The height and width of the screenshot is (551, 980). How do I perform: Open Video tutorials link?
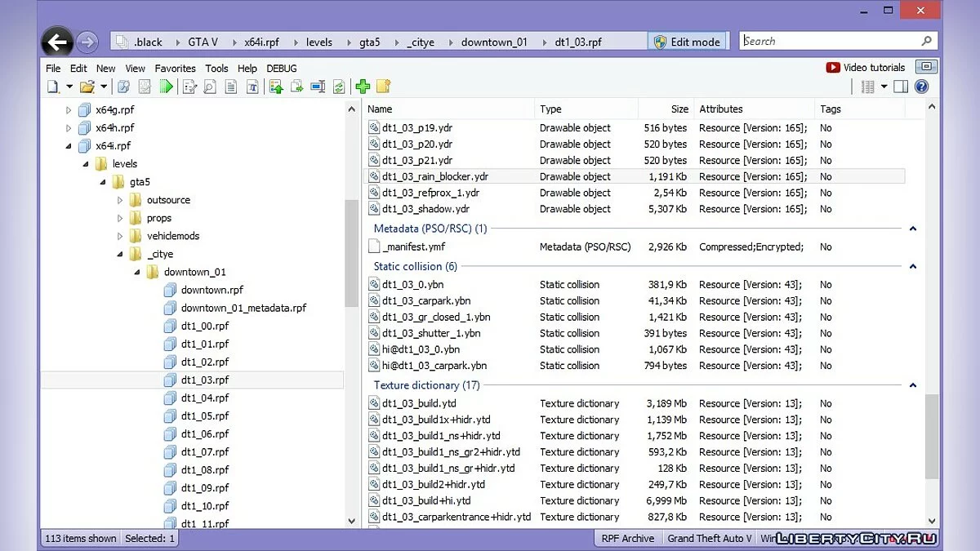tap(866, 68)
